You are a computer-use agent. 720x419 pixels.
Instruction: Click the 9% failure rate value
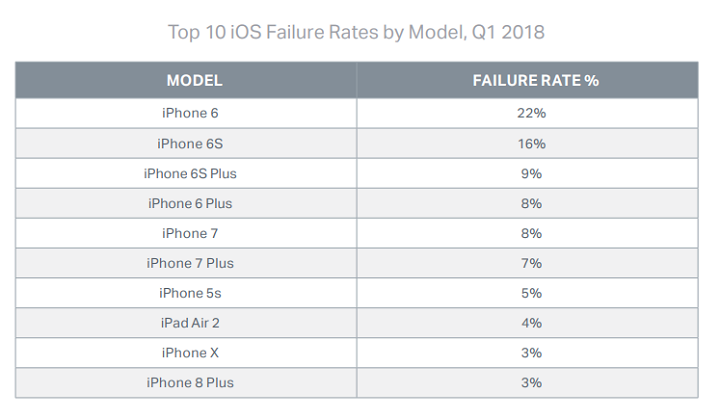click(x=531, y=173)
